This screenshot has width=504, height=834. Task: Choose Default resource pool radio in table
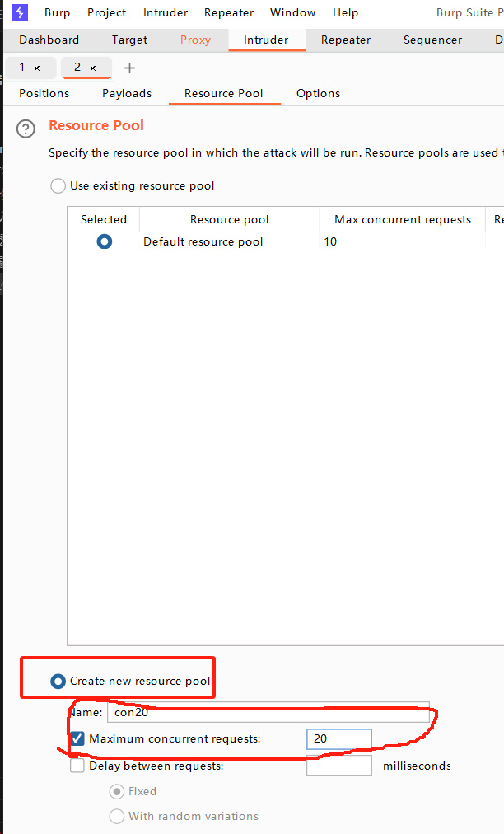coord(104,242)
